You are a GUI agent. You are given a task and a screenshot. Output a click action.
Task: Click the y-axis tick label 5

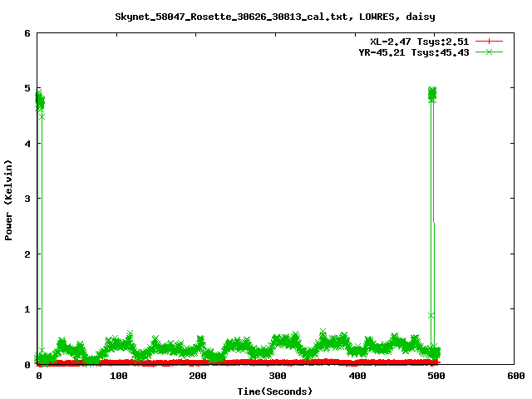tap(27, 89)
